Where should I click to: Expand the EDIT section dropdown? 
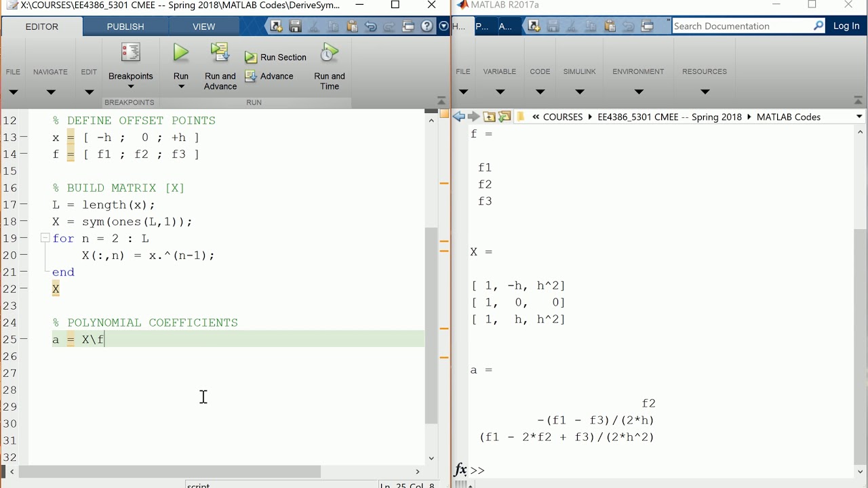(x=89, y=92)
